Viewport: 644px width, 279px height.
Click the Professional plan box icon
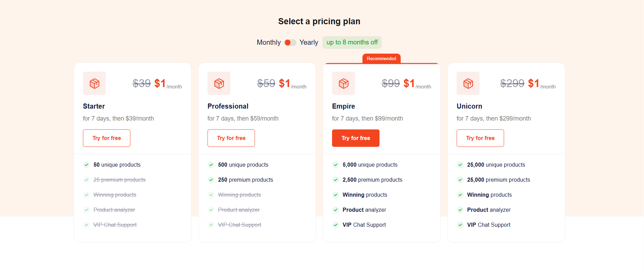(219, 83)
